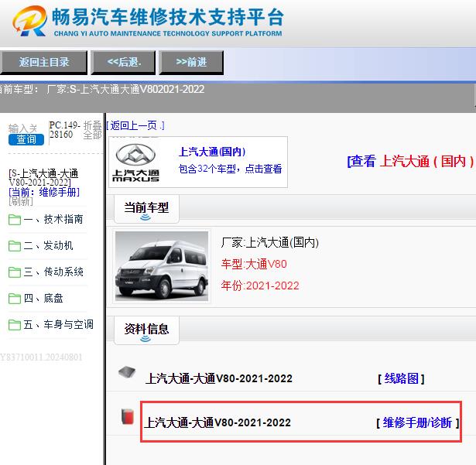Screen dimensions: 476x465
Task: Click the red repair manual book icon
Action: (128, 416)
